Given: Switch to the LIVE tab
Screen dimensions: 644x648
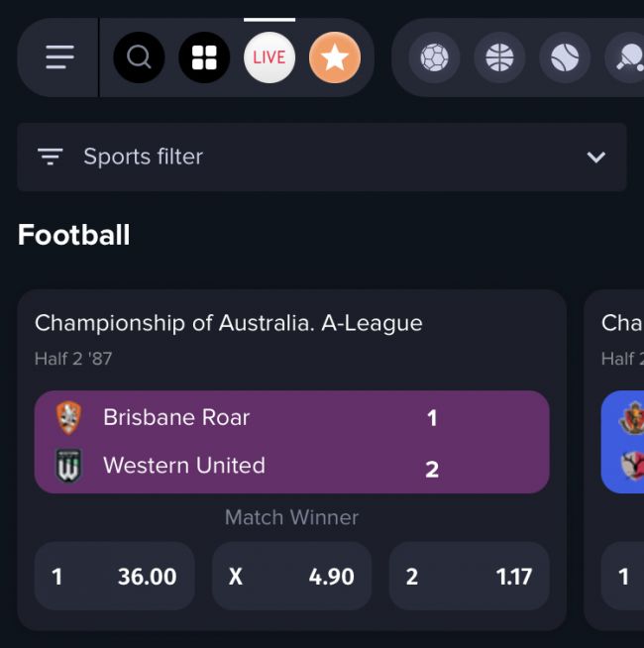Looking at the screenshot, I should tap(269, 57).
